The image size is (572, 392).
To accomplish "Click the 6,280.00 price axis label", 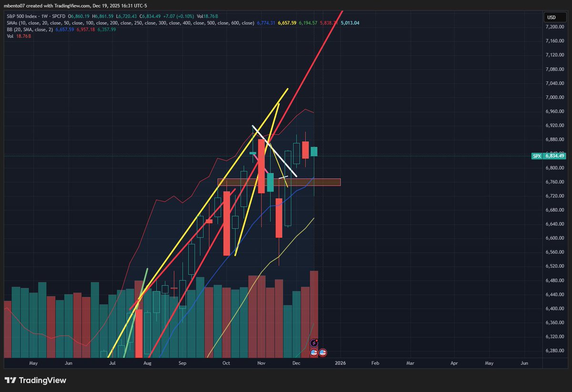I will (555, 351).
